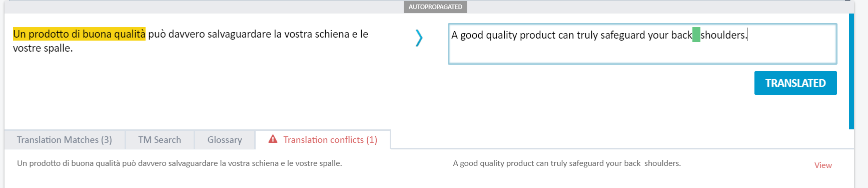The width and height of the screenshot is (868, 188).
Task: Click inside the target translation text box
Action: pyautogui.click(x=642, y=44)
